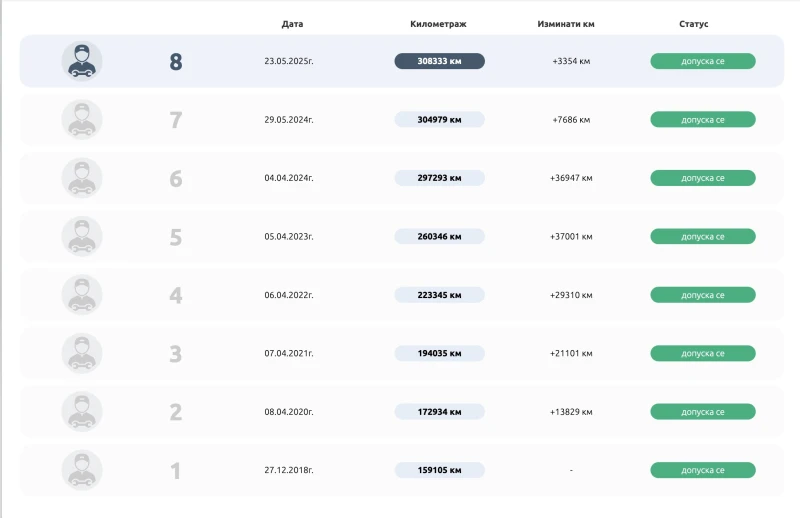Click the 159105 км mileage badge
The width and height of the screenshot is (800, 518).
(439, 470)
